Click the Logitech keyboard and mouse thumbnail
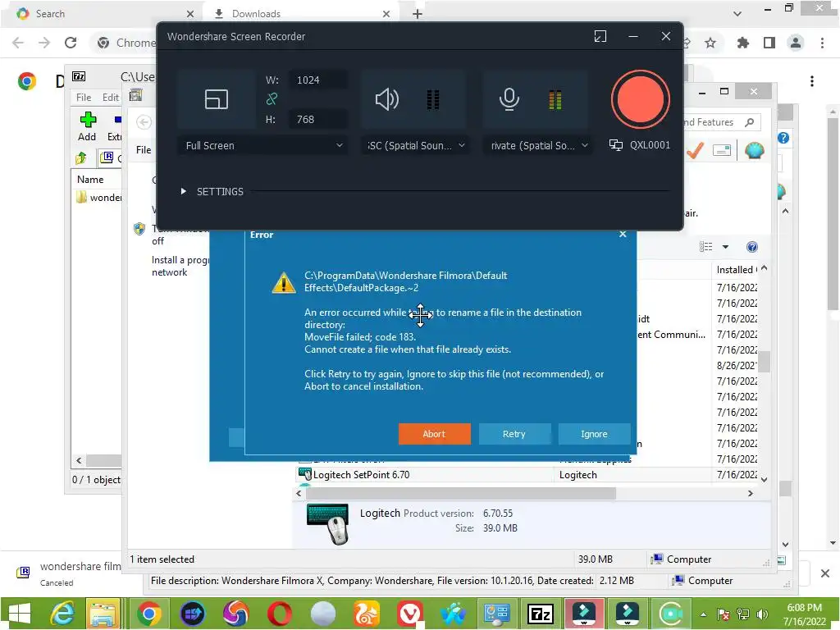840x630 pixels. [328, 523]
